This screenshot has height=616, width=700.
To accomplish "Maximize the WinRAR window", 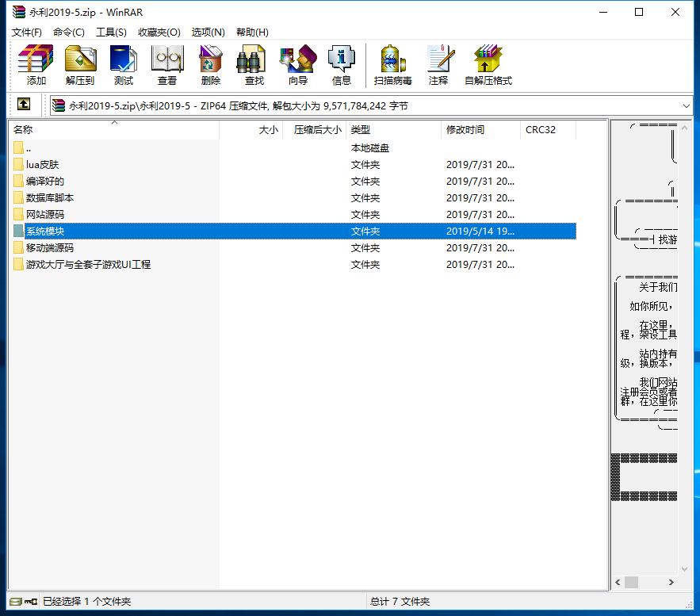I will pyautogui.click(x=639, y=12).
